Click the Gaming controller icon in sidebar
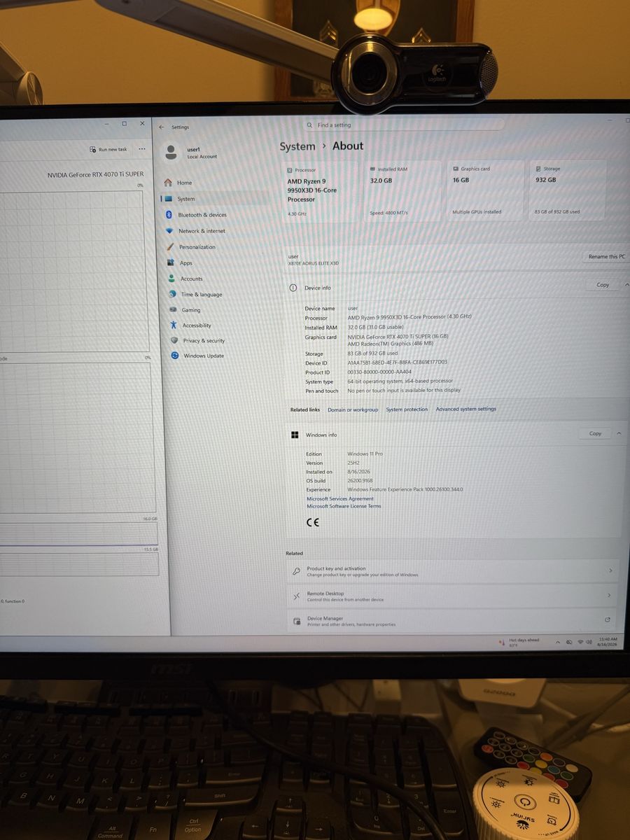This screenshot has height=840, width=630. [x=173, y=309]
